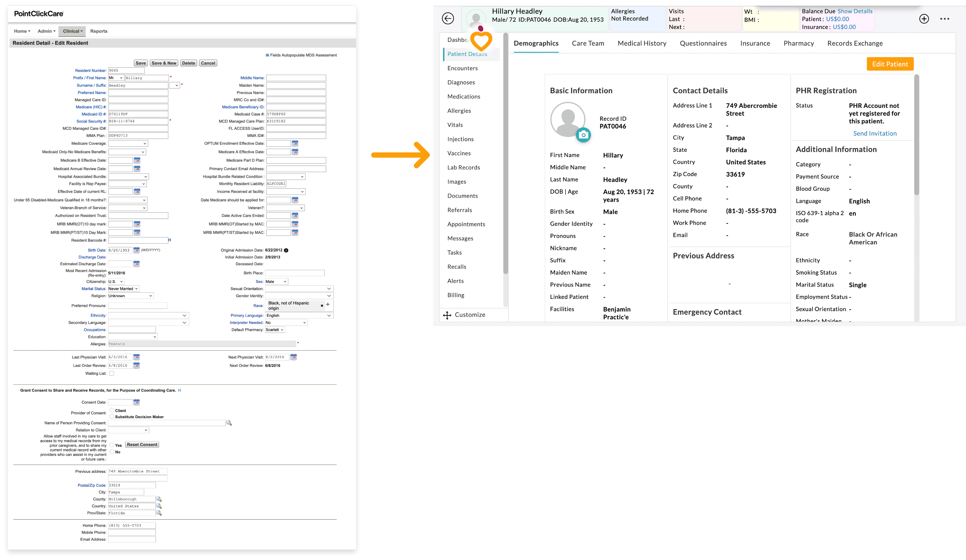The width and height of the screenshot is (966, 560).
Task: Switch to the Medical History tab
Action: (642, 43)
